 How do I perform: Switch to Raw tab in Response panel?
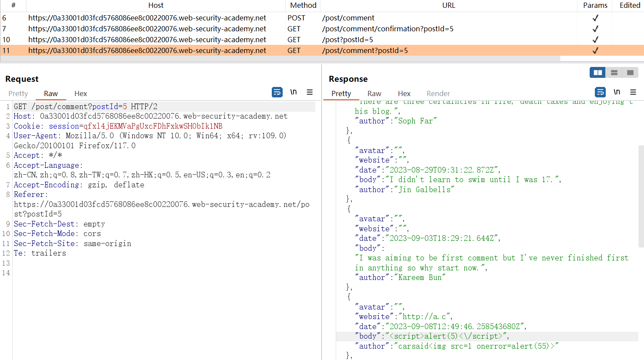pyautogui.click(x=374, y=93)
